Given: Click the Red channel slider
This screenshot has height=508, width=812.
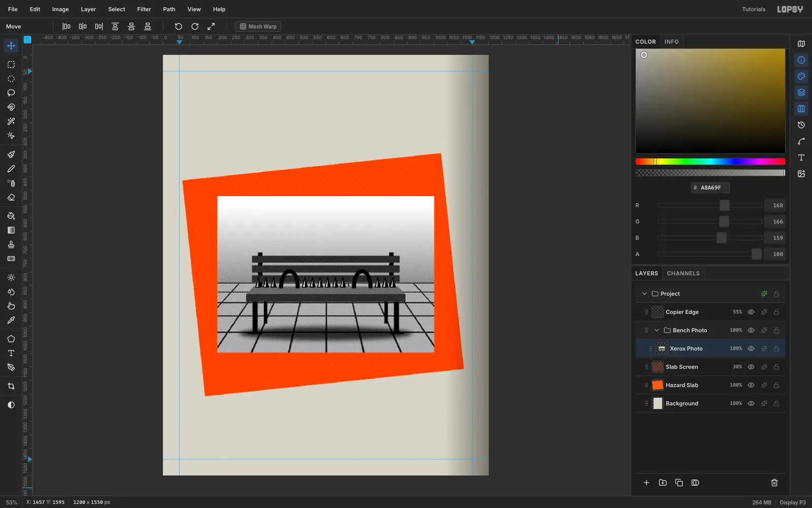Looking at the screenshot, I should click(x=709, y=205).
